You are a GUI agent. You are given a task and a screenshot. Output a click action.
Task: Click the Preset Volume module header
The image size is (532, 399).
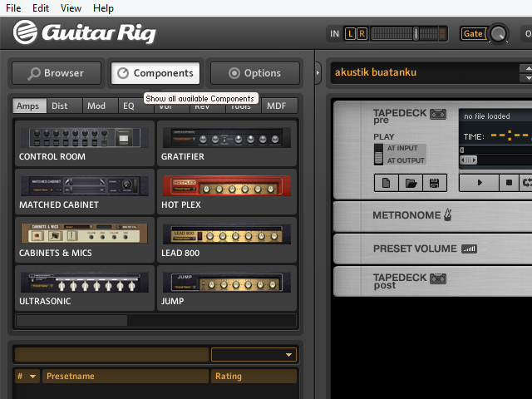pyautogui.click(x=432, y=249)
